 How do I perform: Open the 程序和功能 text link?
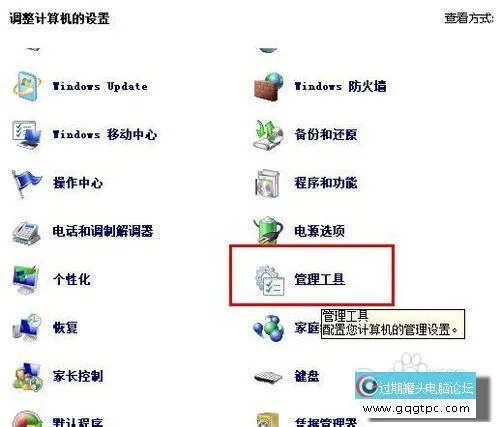point(326,183)
